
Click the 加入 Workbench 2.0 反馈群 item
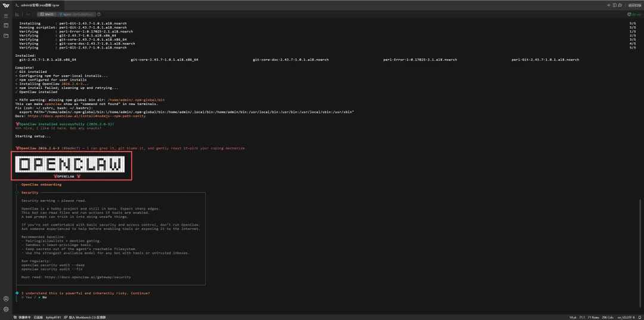tap(85, 318)
